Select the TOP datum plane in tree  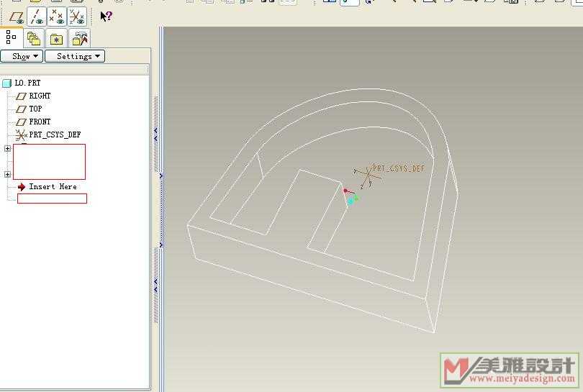[x=30, y=109]
